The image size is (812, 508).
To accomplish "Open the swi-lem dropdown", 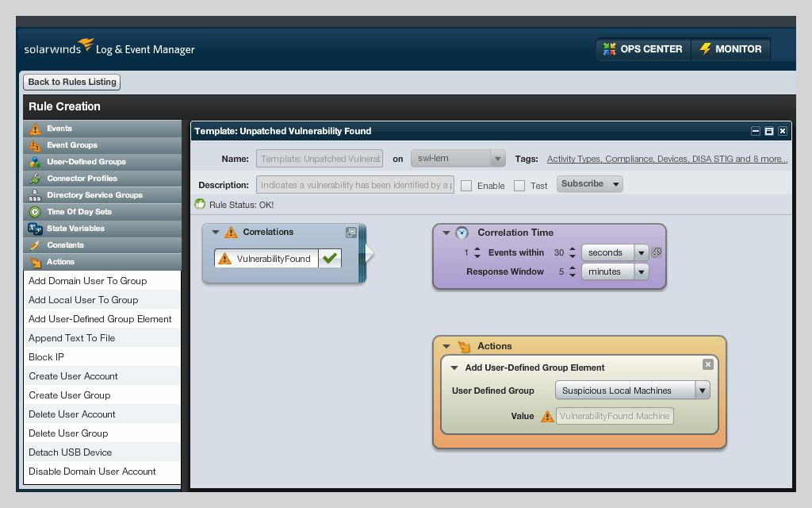I will (458, 158).
